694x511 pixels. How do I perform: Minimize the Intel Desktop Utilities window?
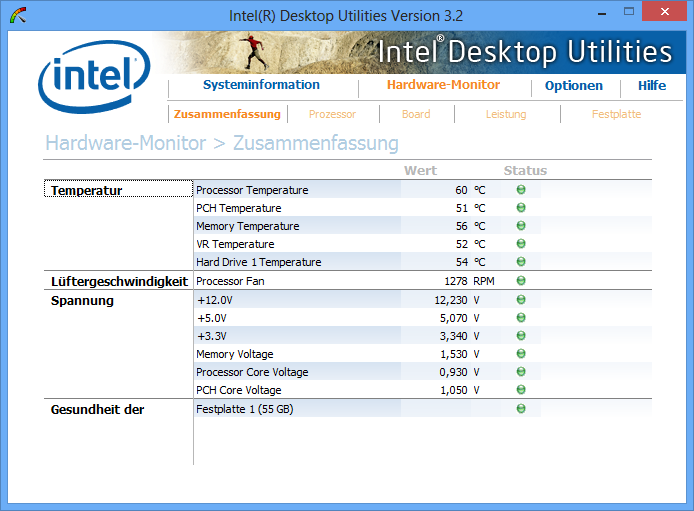click(x=601, y=13)
